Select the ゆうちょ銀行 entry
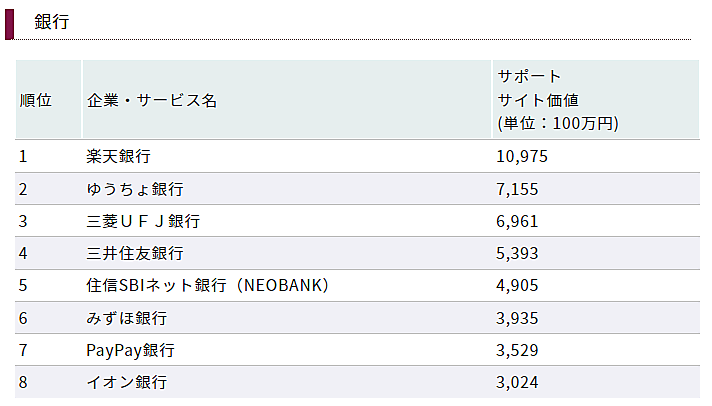Screen dimensions: 712x406 (x=135, y=189)
